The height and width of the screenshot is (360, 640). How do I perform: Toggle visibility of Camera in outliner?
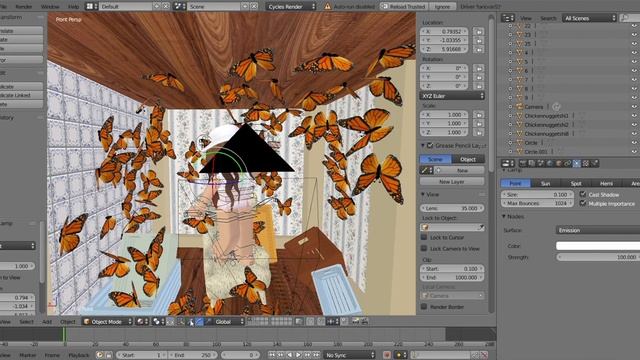coord(634,107)
